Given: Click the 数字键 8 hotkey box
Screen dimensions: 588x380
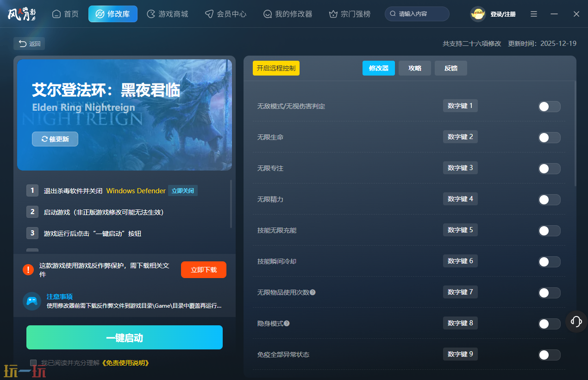Looking at the screenshot, I should point(460,323).
